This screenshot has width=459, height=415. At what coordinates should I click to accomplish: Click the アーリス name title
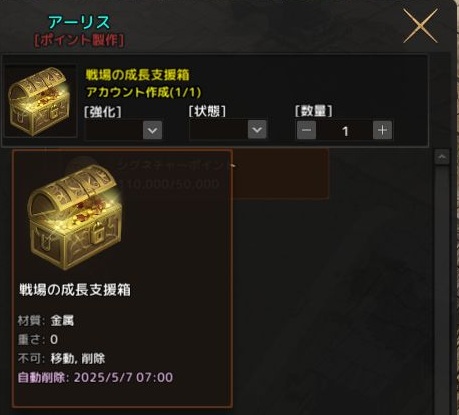click(79, 23)
